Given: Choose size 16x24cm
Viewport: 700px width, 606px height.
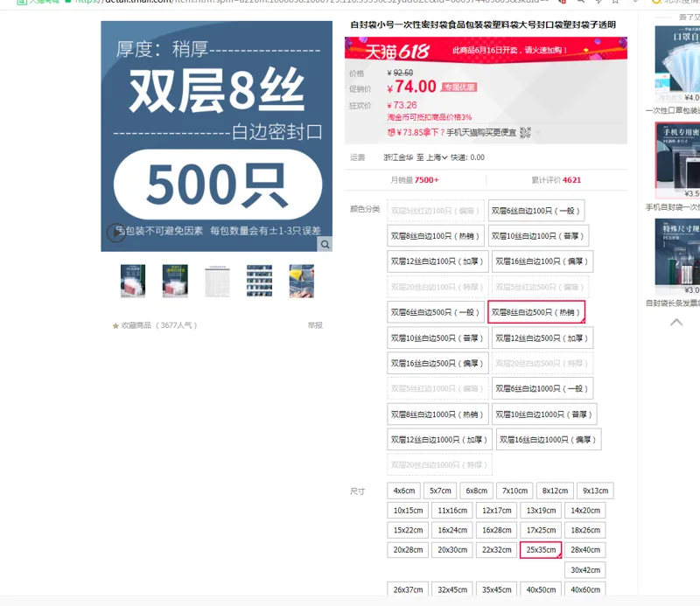Looking at the screenshot, I should point(452,530).
